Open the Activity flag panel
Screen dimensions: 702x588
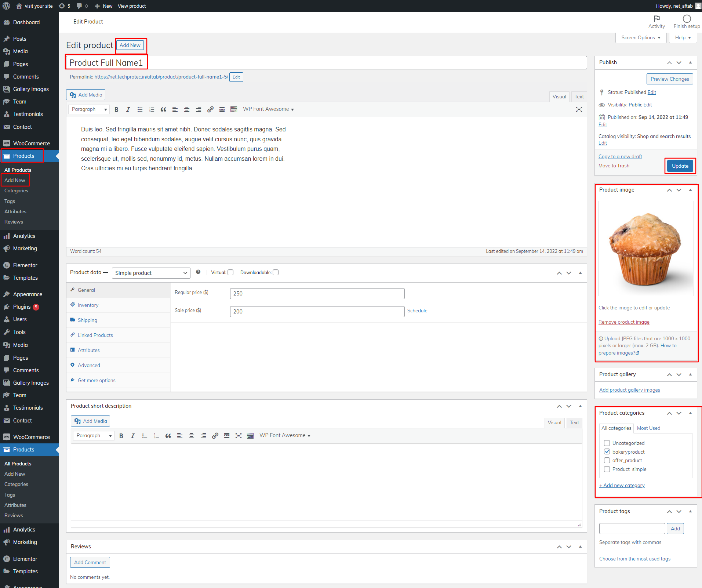[656, 22]
